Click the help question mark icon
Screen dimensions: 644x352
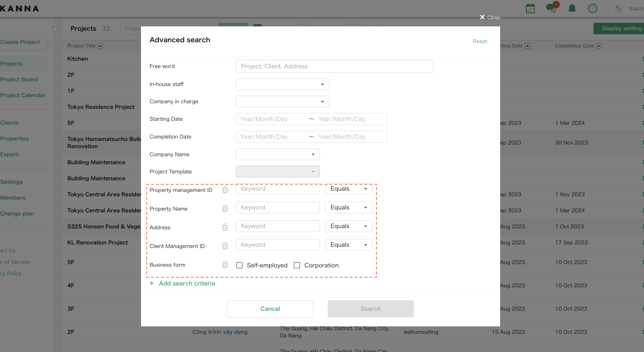point(593,8)
